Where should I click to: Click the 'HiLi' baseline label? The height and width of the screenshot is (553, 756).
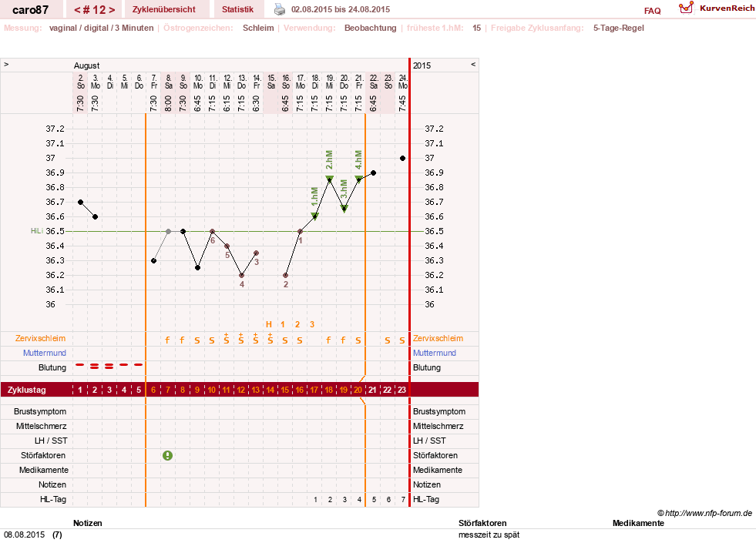pyautogui.click(x=37, y=231)
